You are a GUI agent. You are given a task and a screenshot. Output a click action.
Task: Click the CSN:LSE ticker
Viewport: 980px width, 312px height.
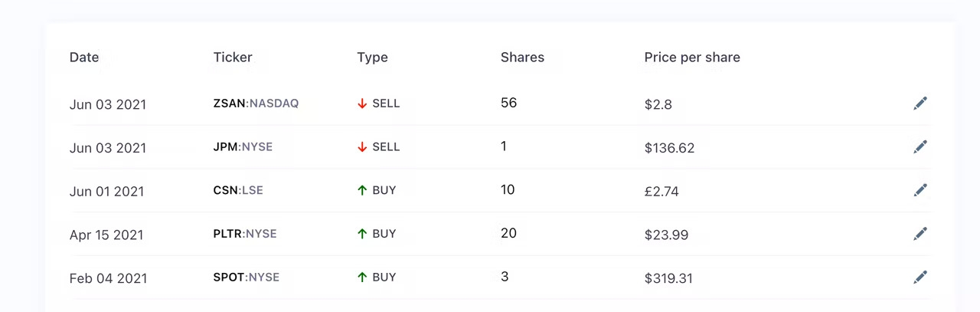point(238,190)
